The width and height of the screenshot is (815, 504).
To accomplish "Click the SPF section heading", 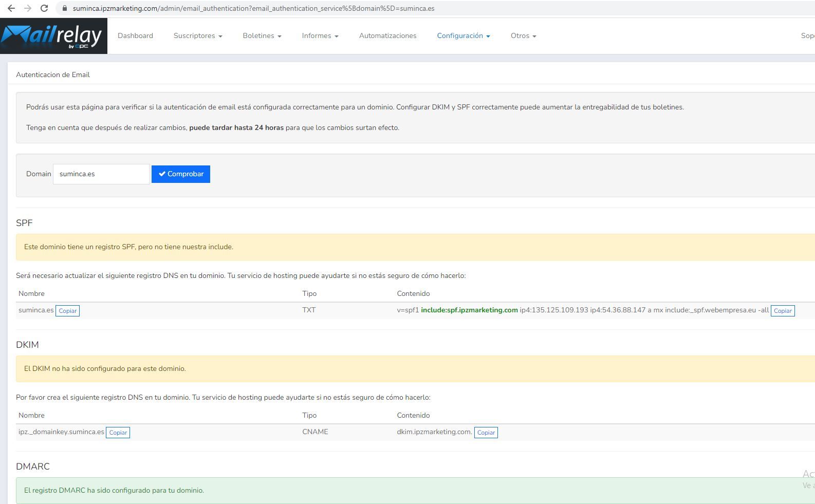I will (24, 223).
